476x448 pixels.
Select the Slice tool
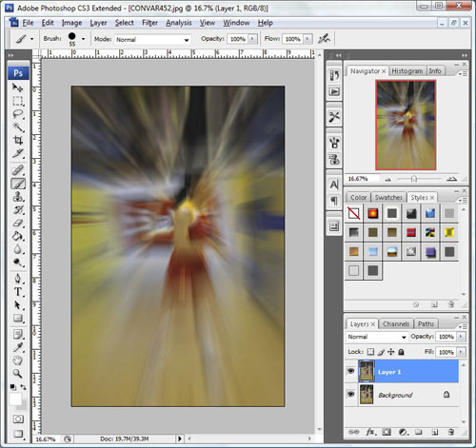[x=17, y=153]
